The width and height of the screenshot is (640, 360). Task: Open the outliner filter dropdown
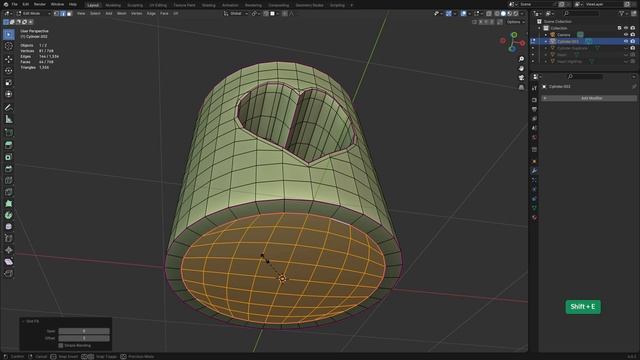tap(623, 13)
